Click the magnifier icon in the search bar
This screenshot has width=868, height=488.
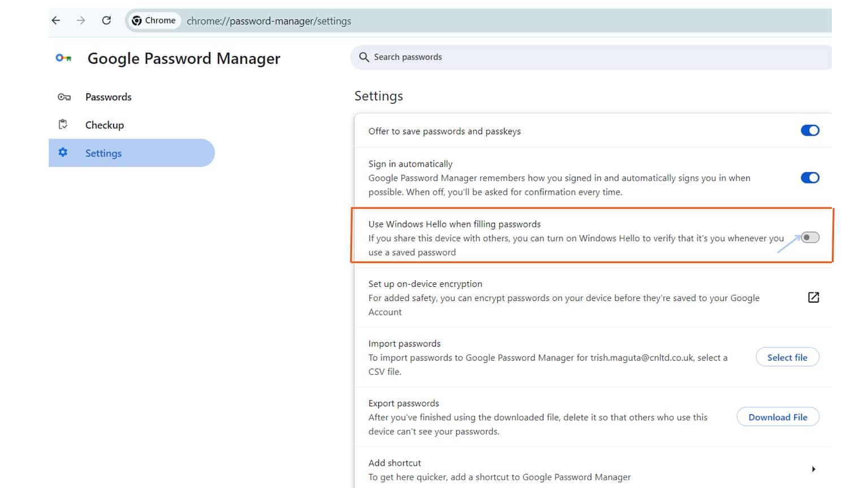tap(364, 57)
